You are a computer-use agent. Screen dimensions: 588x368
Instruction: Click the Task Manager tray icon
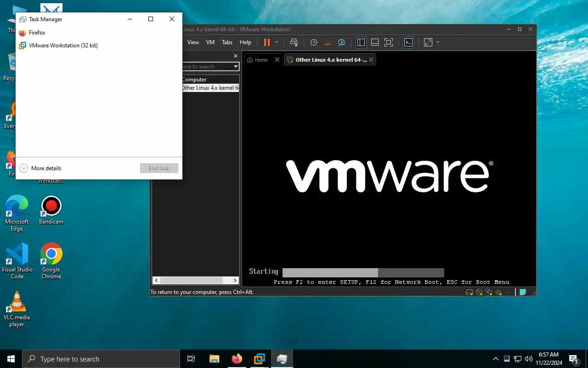507,359
